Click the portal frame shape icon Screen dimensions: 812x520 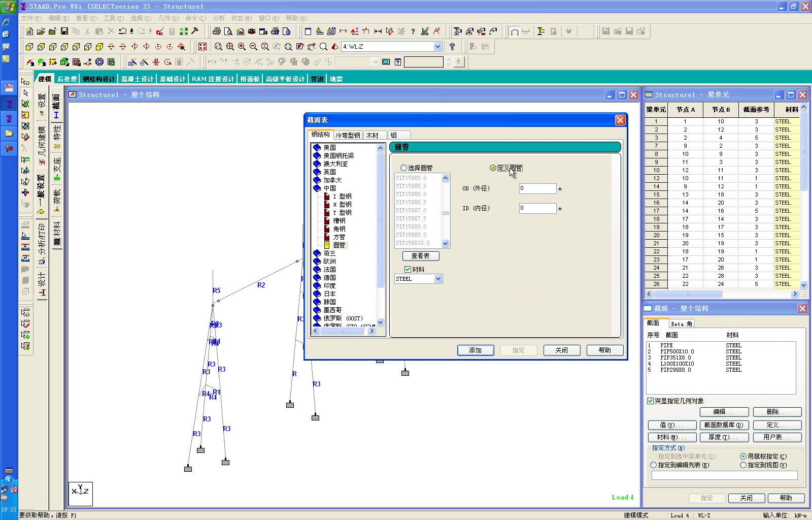[x=515, y=31]
